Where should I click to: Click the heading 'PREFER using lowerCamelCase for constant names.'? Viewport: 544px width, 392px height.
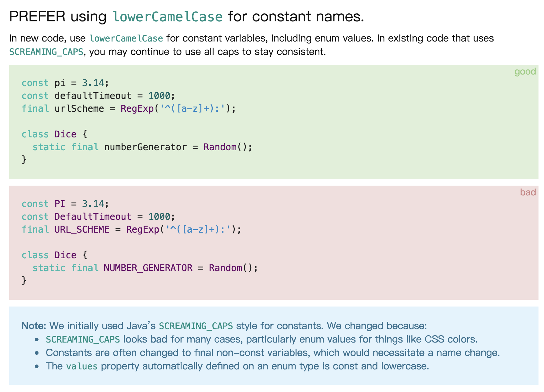click(x=187, y=16)
